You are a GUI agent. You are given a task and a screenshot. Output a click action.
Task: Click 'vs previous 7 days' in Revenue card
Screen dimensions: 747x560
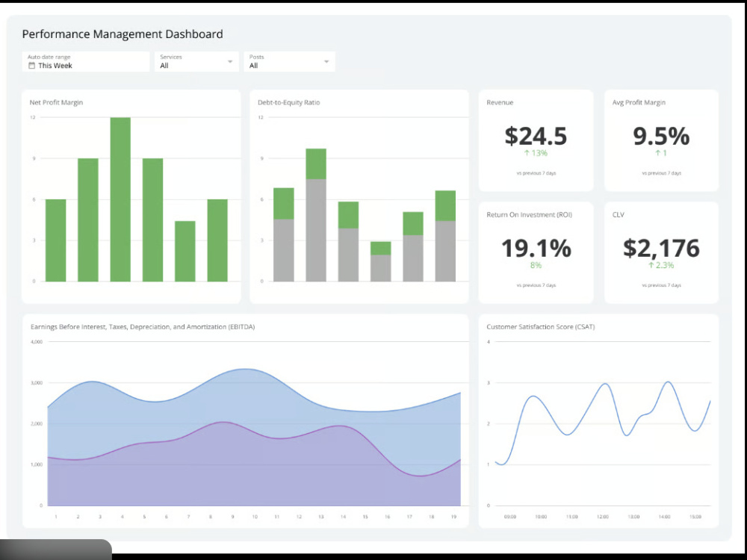pos(536,173)
